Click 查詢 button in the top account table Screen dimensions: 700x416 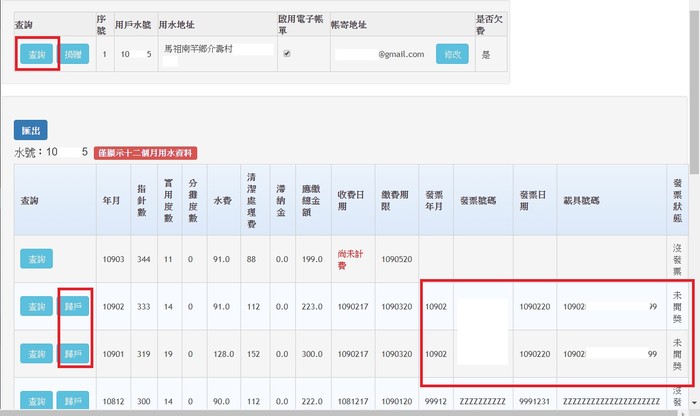(37, 54)
